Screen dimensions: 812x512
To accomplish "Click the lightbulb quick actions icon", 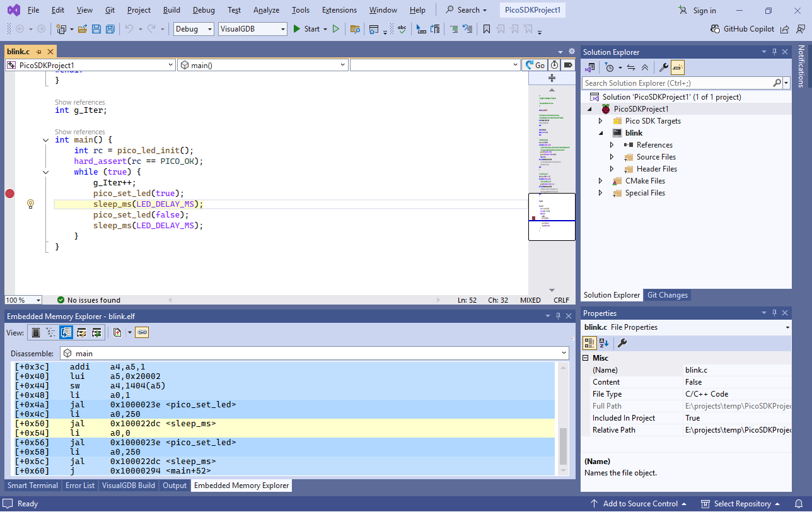I will click(30, 204).
